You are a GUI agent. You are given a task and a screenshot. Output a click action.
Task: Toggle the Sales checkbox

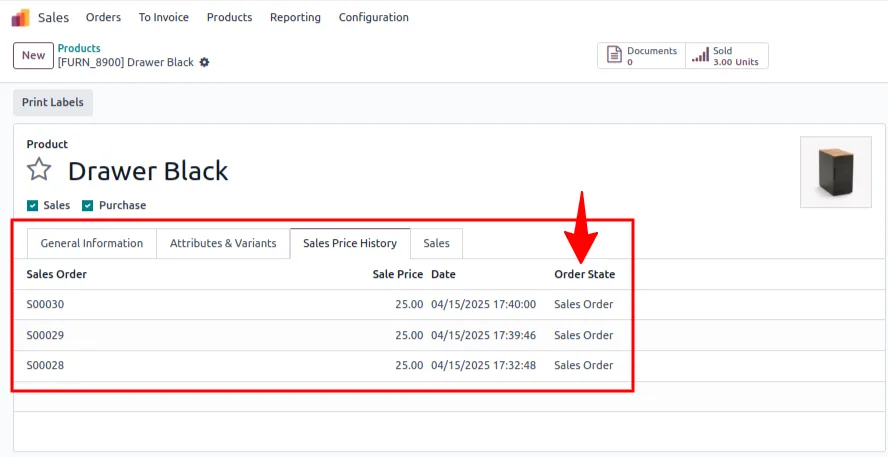click(32, 205)
